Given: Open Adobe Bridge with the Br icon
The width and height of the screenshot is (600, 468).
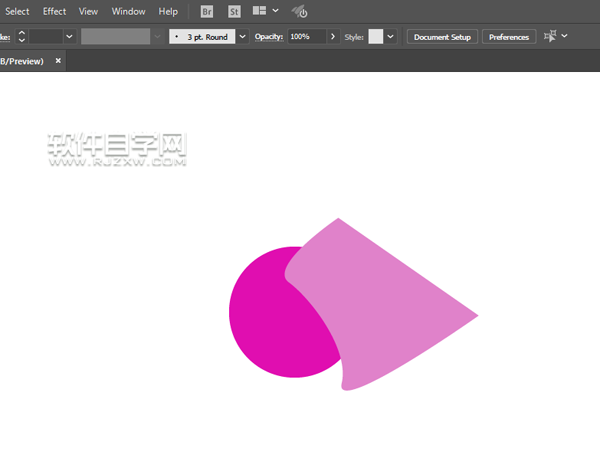Looking at the screenshot, I should pyautogui.click(x=207, y=12).
